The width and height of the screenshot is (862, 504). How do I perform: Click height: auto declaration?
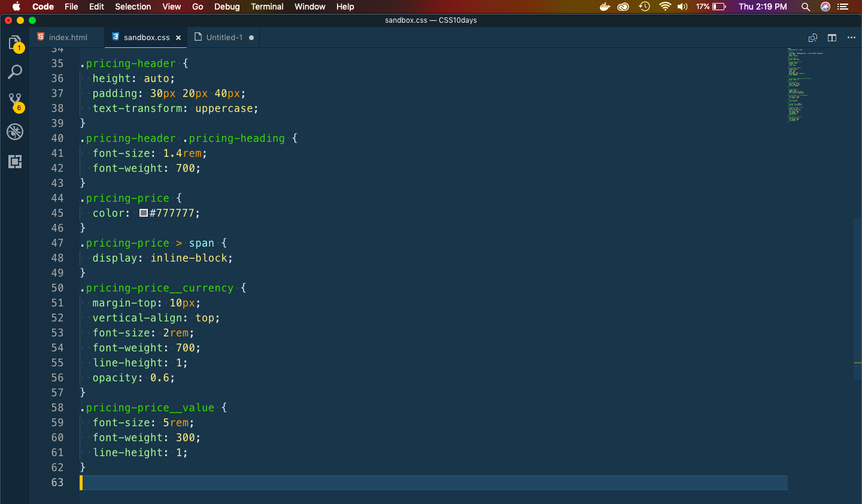coord(133,78)
